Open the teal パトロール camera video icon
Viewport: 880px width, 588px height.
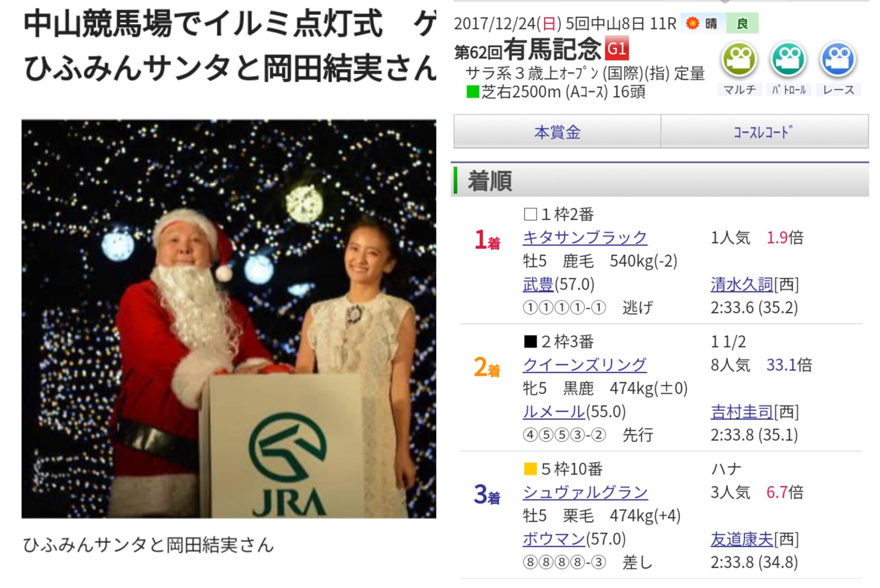(x=788, y=60)
